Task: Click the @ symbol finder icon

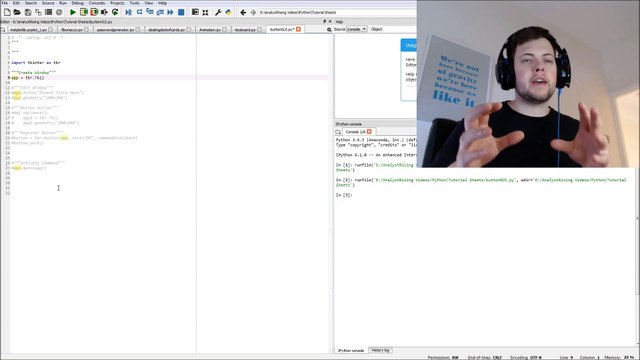Action: point(59,12)
